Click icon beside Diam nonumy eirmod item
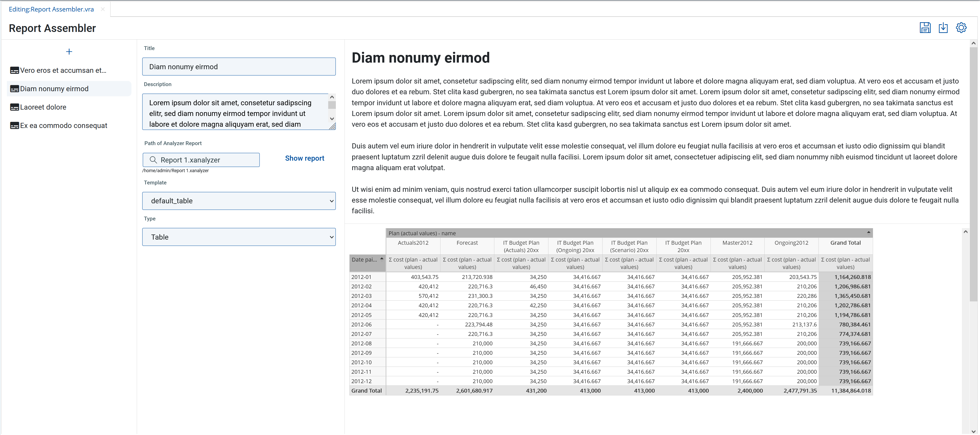 [x=15, y=89]
